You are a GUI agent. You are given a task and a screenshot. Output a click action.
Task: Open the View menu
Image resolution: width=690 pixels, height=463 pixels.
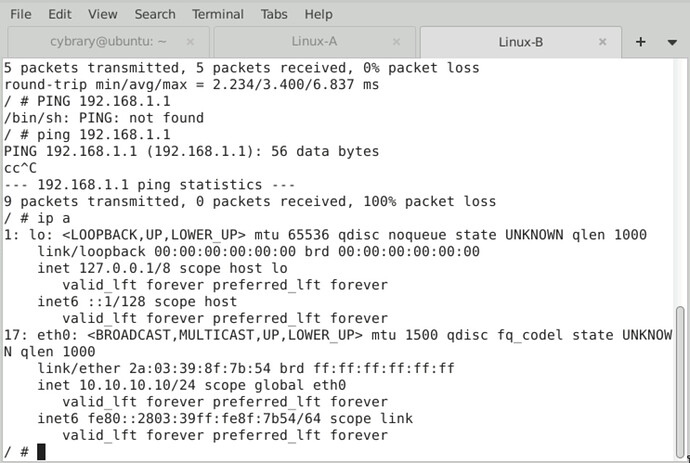(102, 15)
